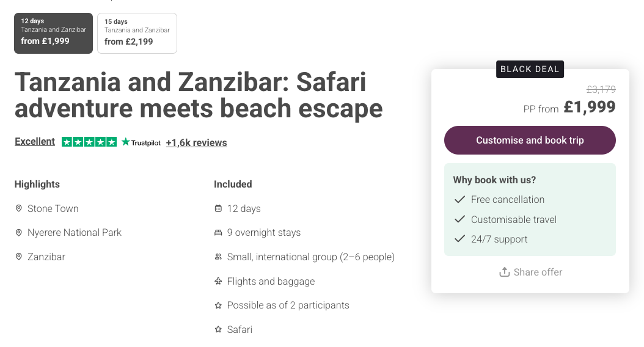Viewport: 644px width, 347px height.
Task: Open the +1,6k reviews link
Action: 196,143
